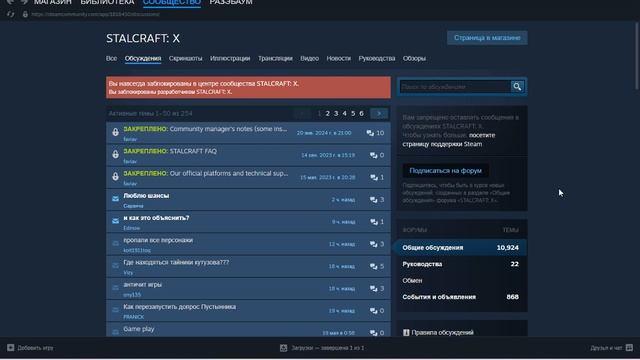The image size is (640, 360).
Task: Focus the discussion search field
Action: coord(455,87)
